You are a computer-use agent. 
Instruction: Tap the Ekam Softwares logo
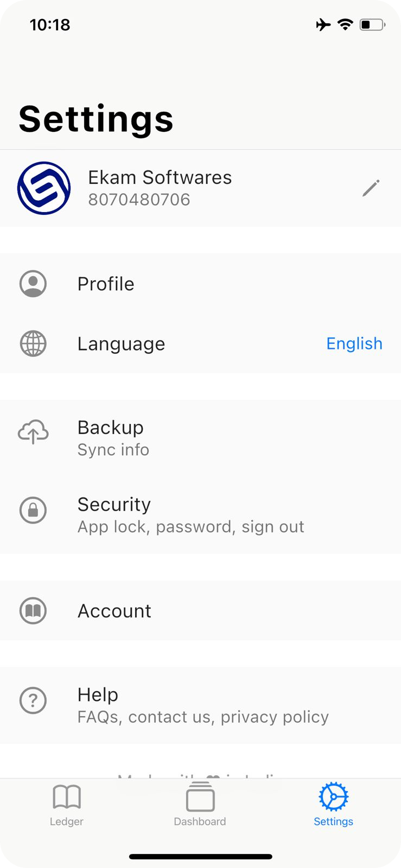coord(44,188)
